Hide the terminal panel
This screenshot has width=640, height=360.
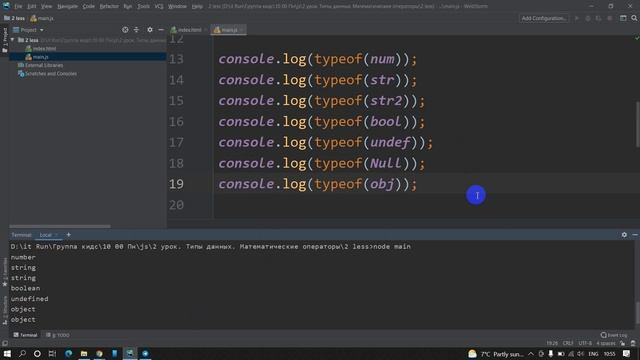[635, 235]
